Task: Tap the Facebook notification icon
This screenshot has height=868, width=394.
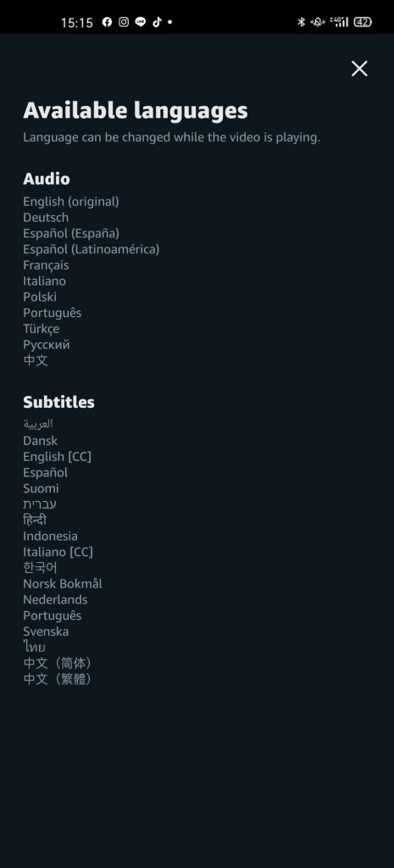Action: 107,22
